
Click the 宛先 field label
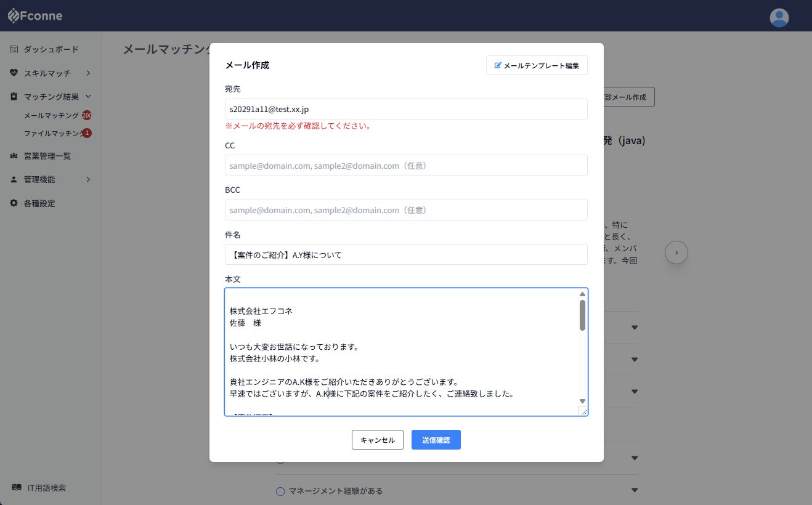coord(233,89)
